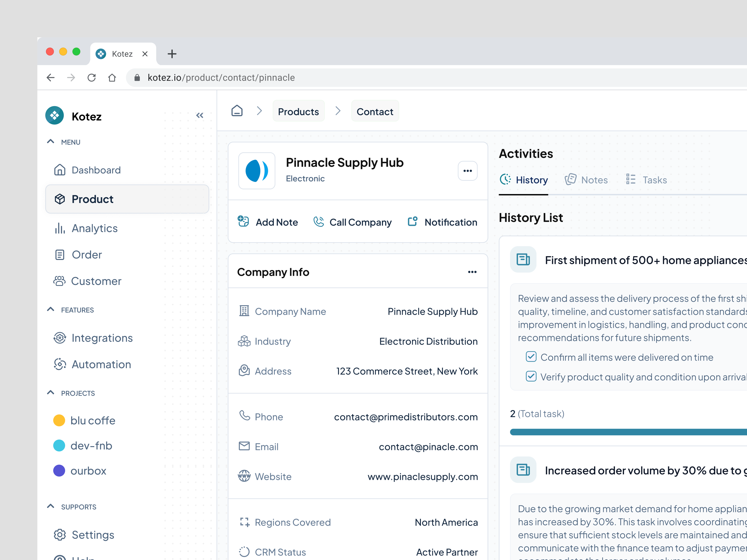Image resolution: width=747 pixels, height=560 pixels.
Task: Select Product in the sidebar
Action: click(127, 199)
